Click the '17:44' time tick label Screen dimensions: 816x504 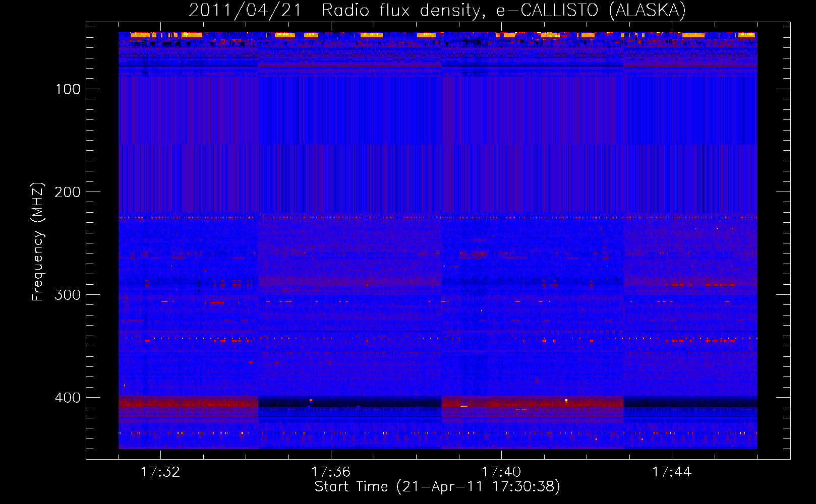pyautogui.click(x=672, y=472)
